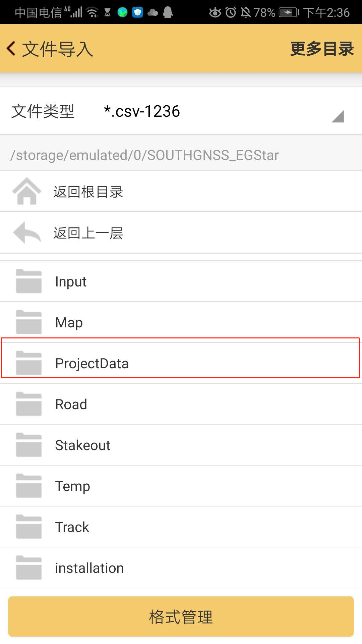
Task: Select the 返回根目录 text
Action: point(88,192)
